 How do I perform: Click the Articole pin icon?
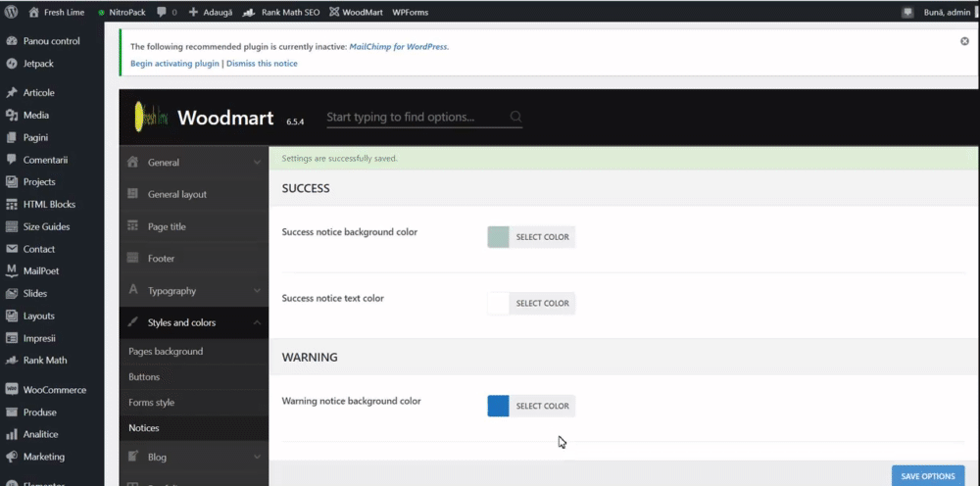point(11,92)
